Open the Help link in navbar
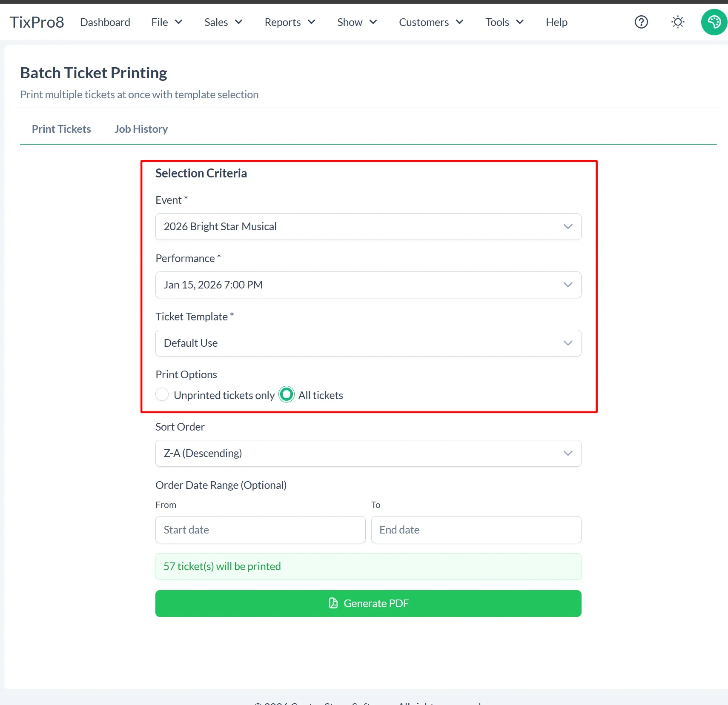 click(x=556, y=22)
